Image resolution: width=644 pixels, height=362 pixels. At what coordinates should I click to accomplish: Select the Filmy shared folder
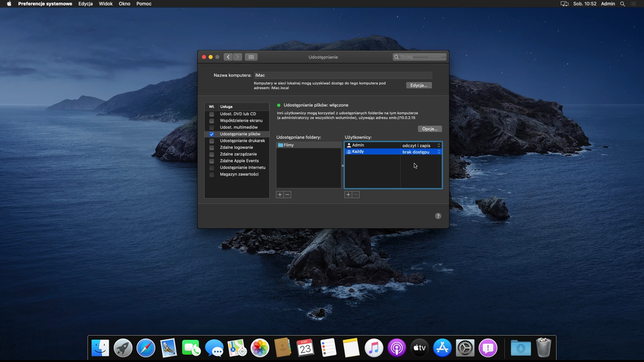(289, 145)
